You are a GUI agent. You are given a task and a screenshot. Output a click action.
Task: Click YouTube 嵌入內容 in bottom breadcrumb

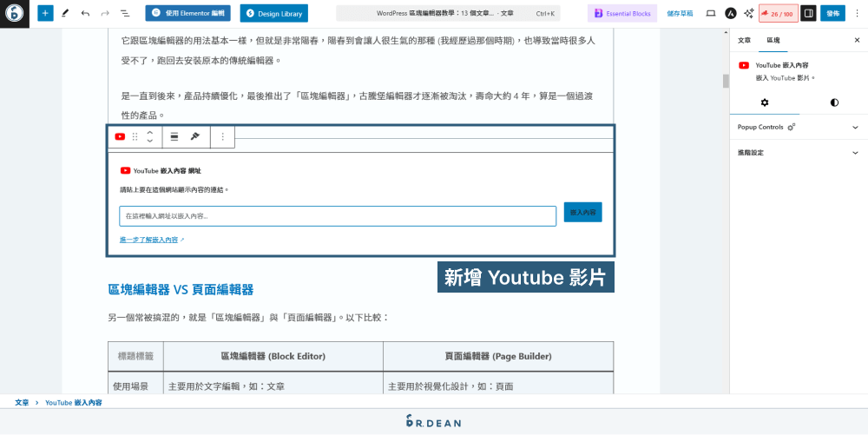click(74, 402)
